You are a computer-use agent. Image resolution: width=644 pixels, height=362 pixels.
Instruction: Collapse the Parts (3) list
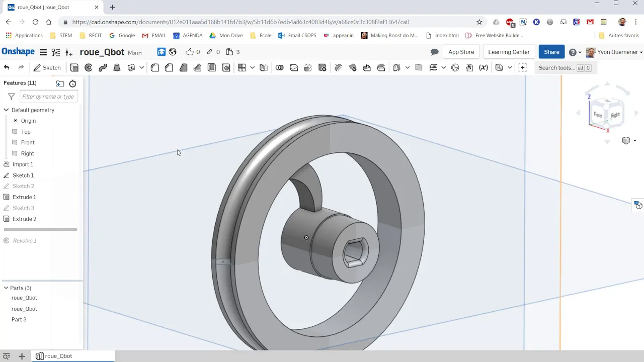[x=6, y=288]
